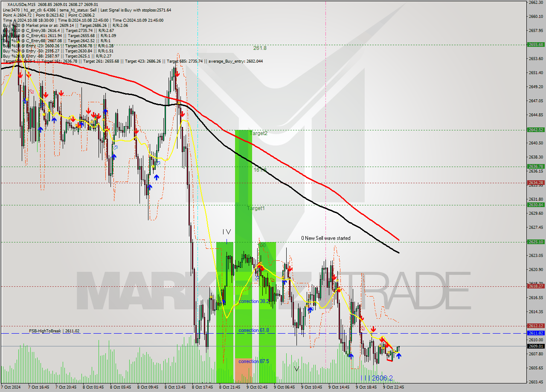The width and height of the screenshot is (546, 392).
Task: Click the 261.8 fibonacci level label
Action: click(x=260, y=48)
